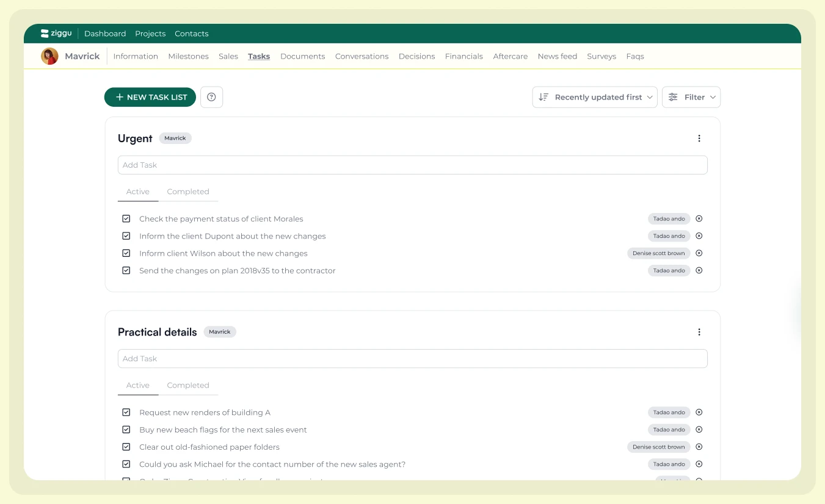825x504 pixels.
Task: Open Contacts in top bar
Action: pos(192,34)
